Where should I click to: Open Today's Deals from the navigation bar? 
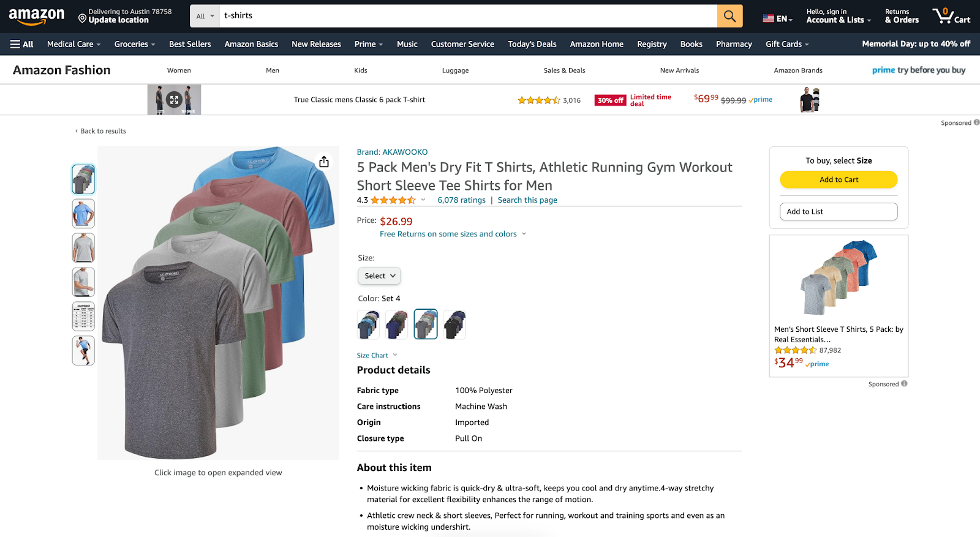[532, 44]
